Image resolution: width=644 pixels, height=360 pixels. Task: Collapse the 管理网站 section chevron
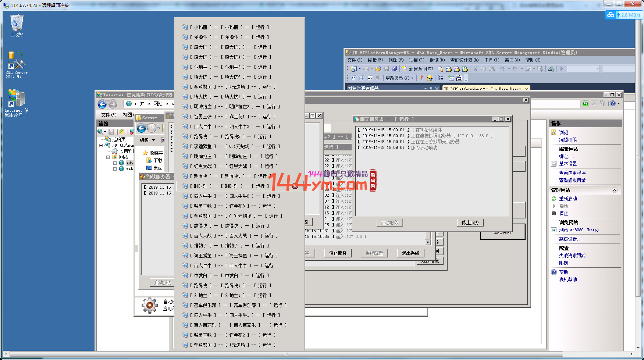coord(614,190)
